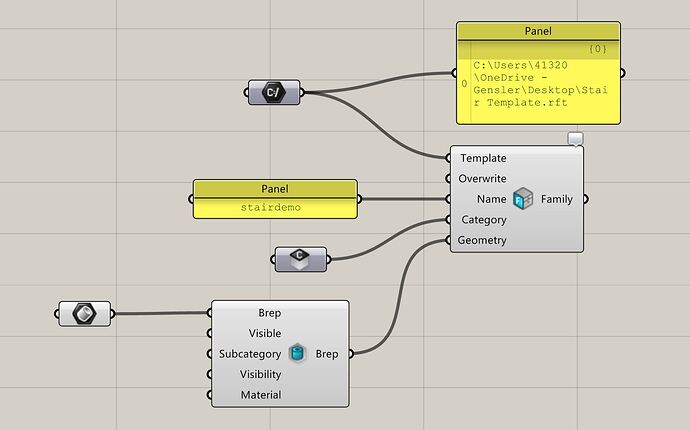This screenshot has height=430, width=690.
Task: Click the Category input on Family component
Action: coord(484,220)
